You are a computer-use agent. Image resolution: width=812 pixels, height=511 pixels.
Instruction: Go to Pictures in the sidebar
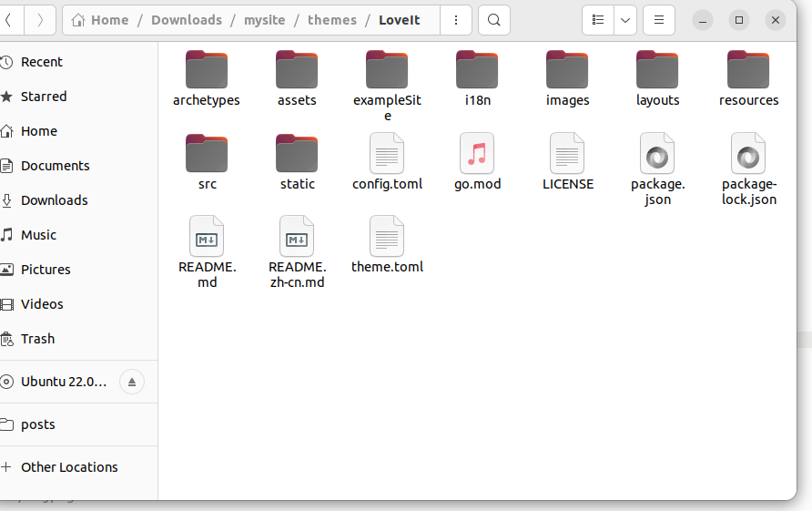[x=77, y=270]
